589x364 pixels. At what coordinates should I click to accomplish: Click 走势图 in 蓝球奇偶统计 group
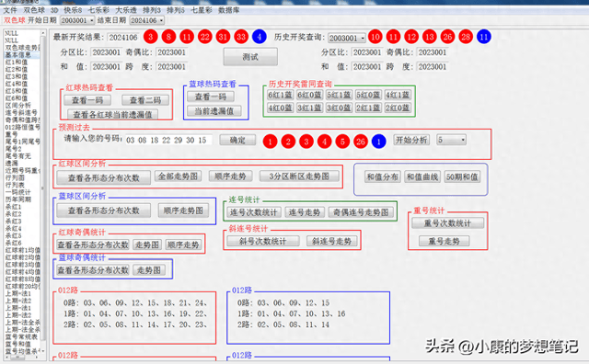(x=149, y=270)
